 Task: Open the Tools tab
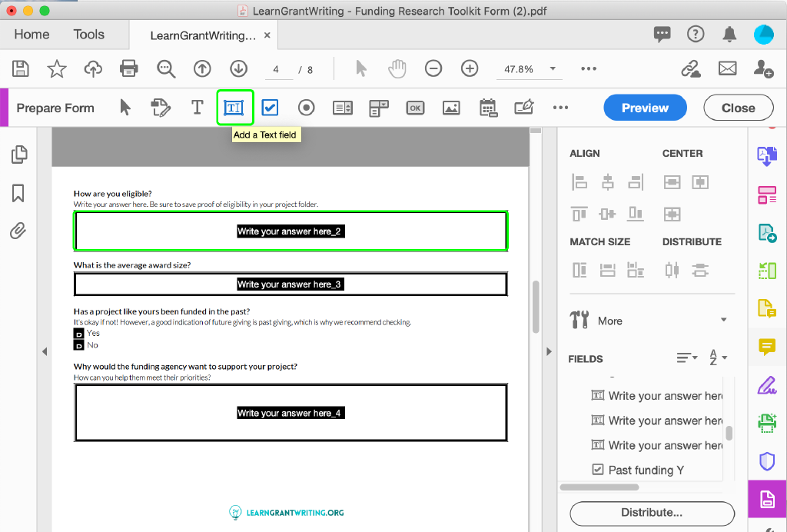89,35
